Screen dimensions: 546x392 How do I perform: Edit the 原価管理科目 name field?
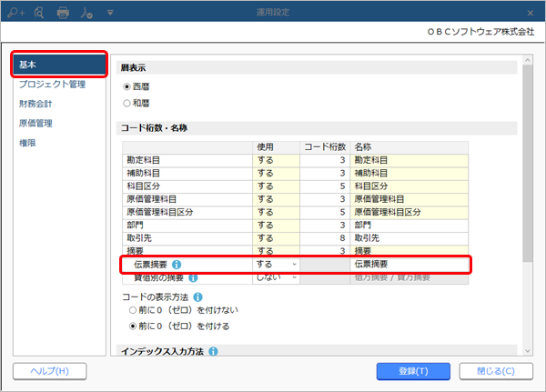coord(409,199)
